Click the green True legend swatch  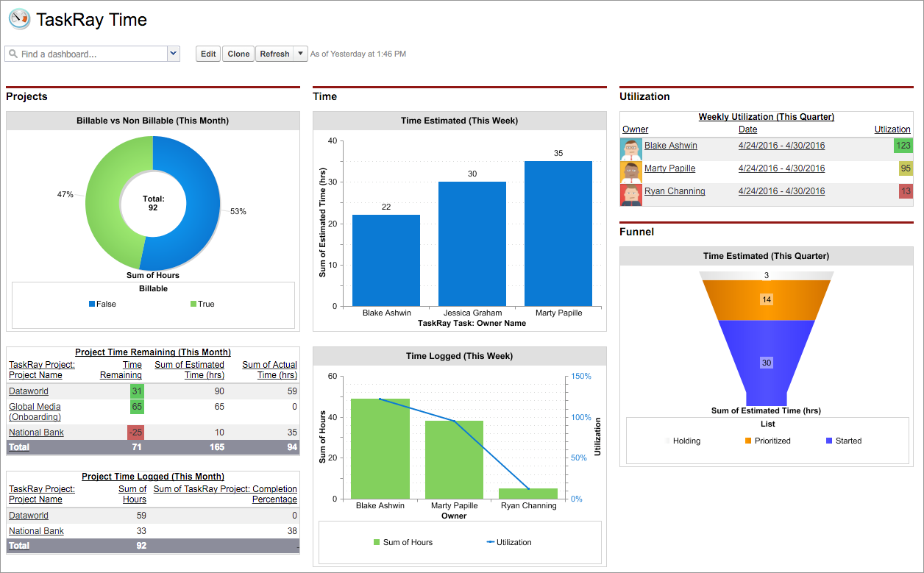[193, 304]
